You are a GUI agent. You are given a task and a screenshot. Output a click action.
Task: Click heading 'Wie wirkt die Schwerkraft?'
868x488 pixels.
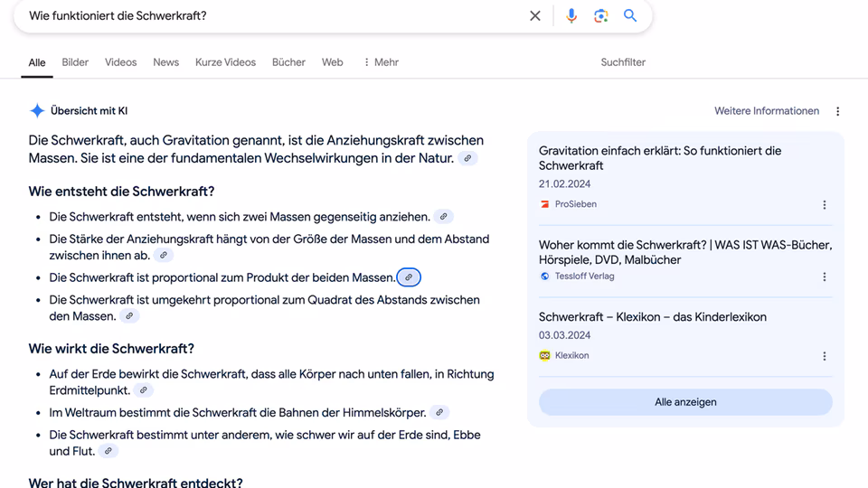click(111, 349)
